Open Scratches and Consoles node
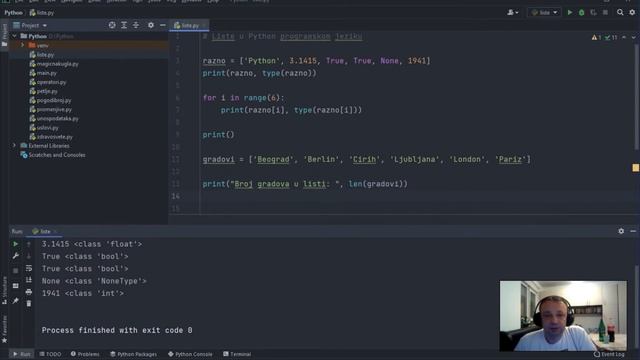640x360 pixels. (x=53, y=155)
